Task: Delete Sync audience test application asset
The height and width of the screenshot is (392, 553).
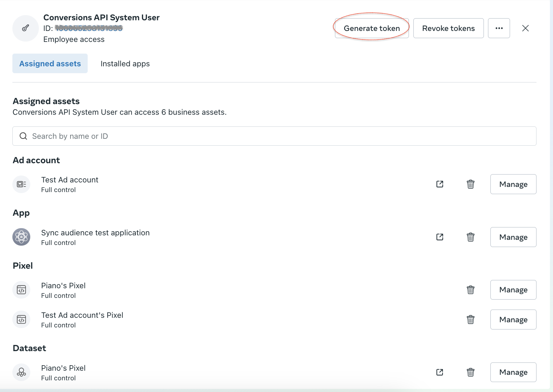Action: point(471,237)
